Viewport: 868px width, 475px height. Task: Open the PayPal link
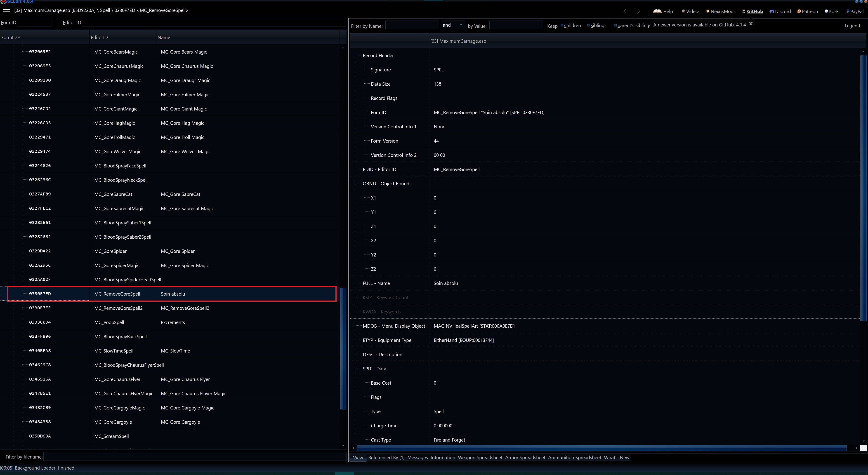[x=855, y=11]
